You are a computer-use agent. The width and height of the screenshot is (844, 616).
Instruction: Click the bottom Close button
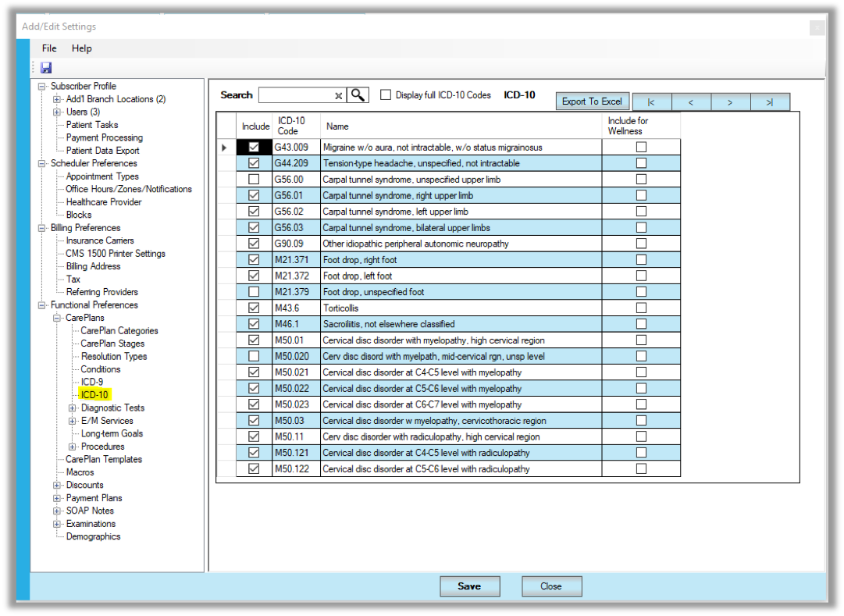[551, 586]
